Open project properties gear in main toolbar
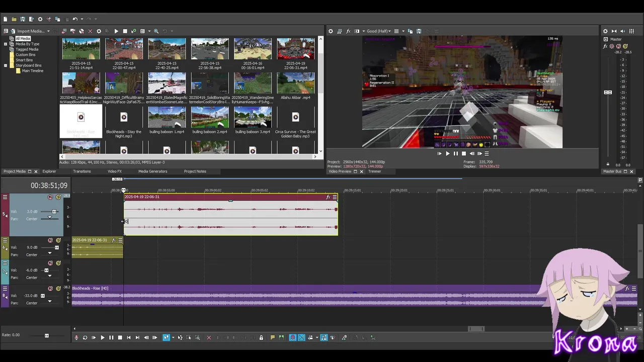 [40, 19]
